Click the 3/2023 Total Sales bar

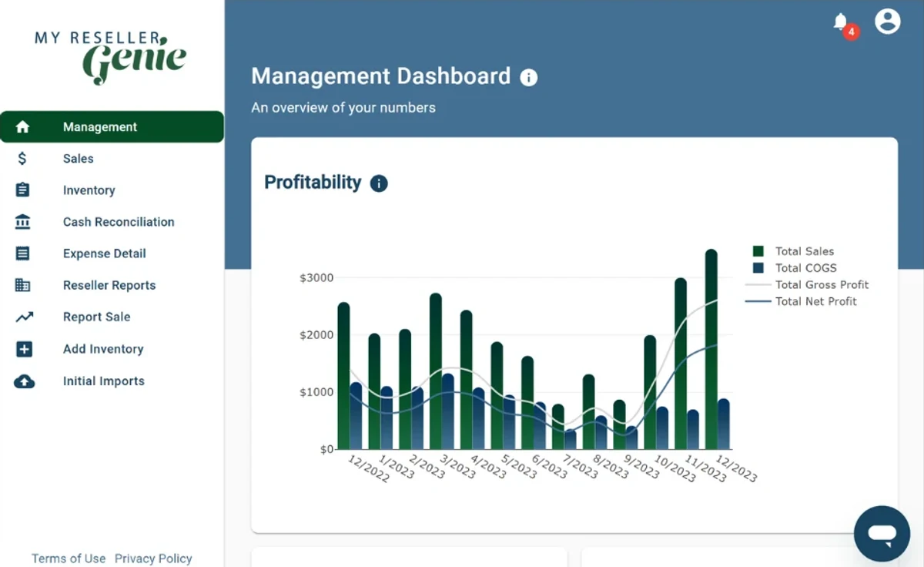[x=436, y=371]
